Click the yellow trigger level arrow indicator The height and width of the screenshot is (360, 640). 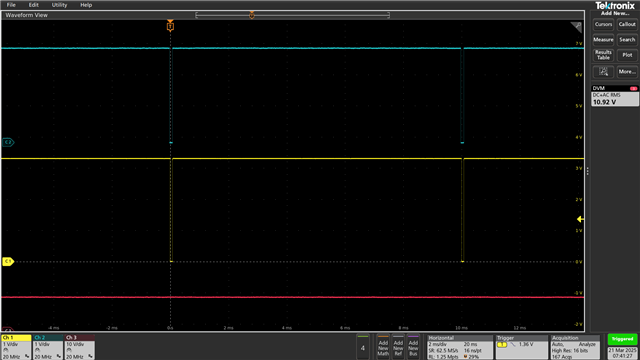tap(580, 219)
